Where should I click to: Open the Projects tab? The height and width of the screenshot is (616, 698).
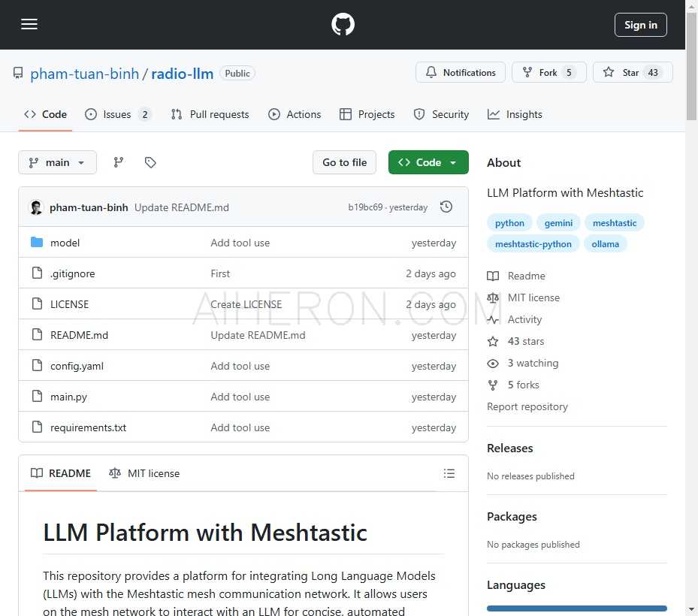click(367, 114)
